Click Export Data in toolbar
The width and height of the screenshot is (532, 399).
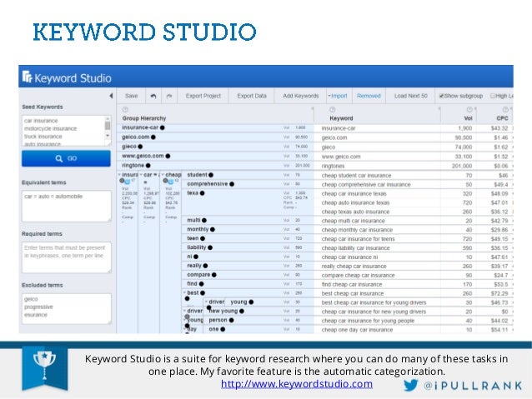pyautogui.click(x=252, y=96)
